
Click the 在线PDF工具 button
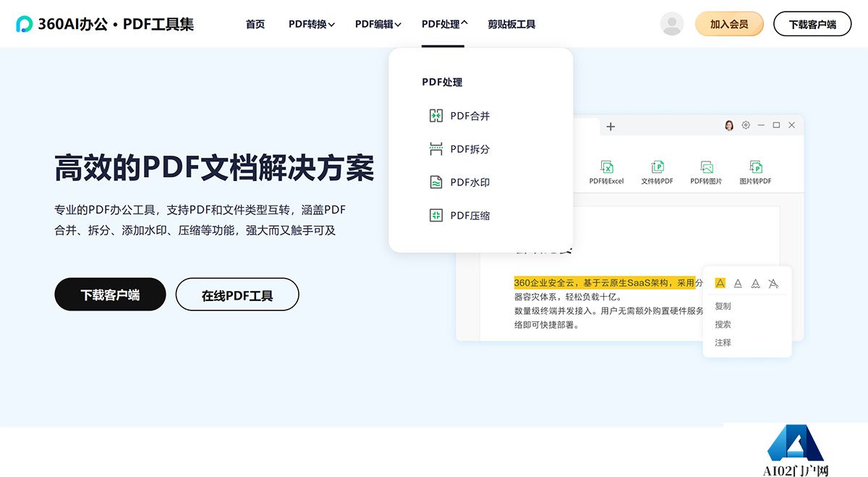pyautogui.click(x=237, y=295)
